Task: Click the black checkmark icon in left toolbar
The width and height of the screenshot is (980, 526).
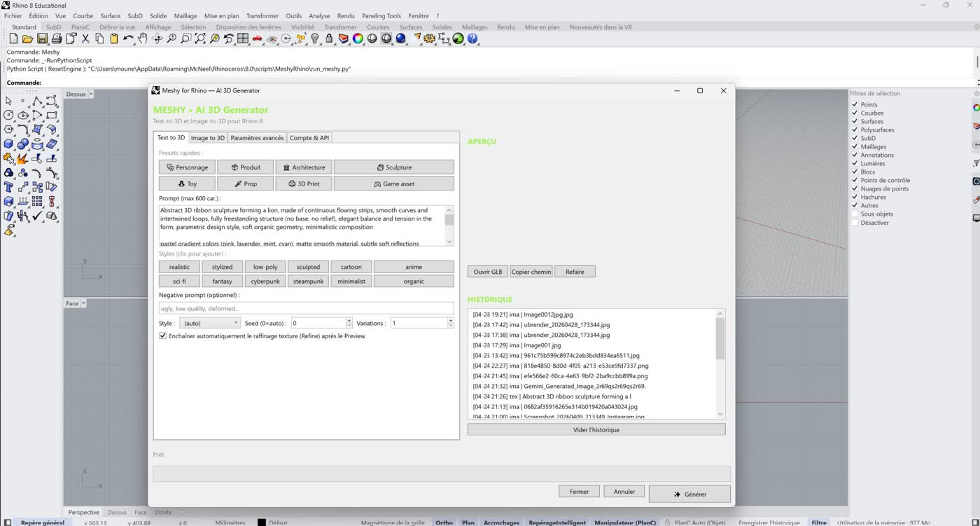Action: pos(37,216)
